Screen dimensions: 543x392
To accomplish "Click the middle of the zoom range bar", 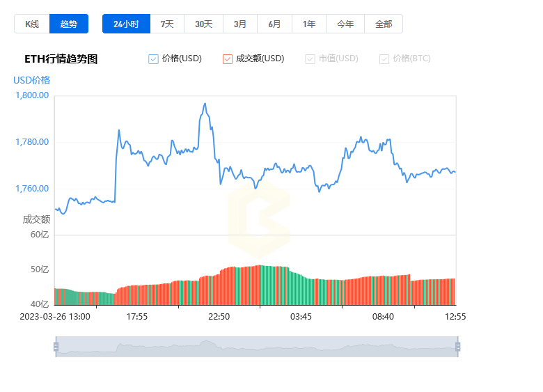I will tap(256, 347).
